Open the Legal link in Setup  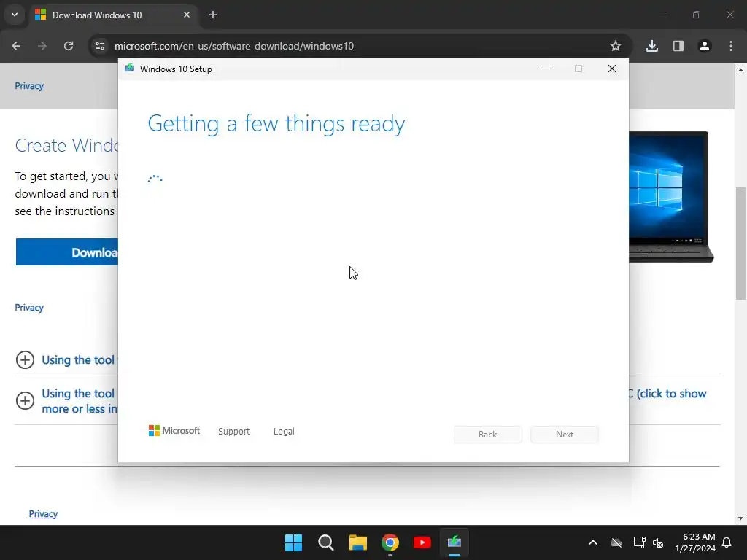pos(284,432)
